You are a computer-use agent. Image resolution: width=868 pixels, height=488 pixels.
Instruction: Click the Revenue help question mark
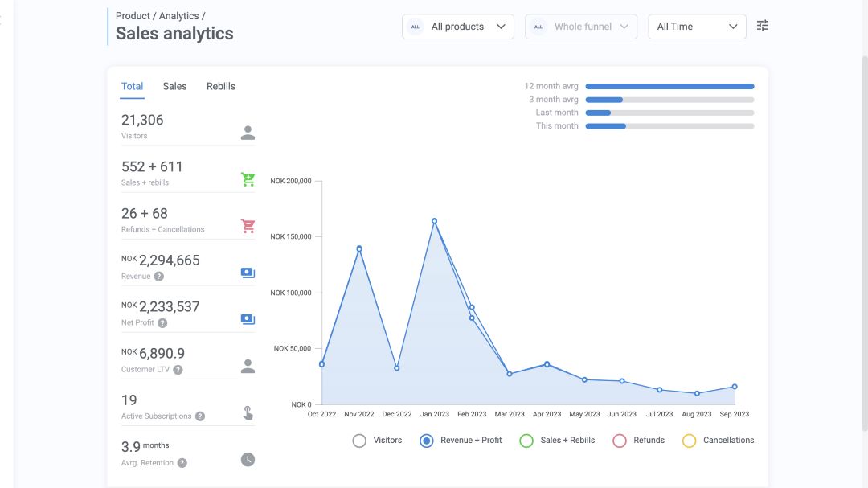159,277
